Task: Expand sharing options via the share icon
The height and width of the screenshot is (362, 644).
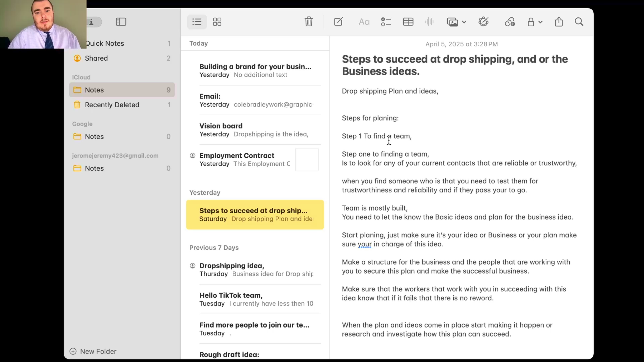Action: [559, 22]
